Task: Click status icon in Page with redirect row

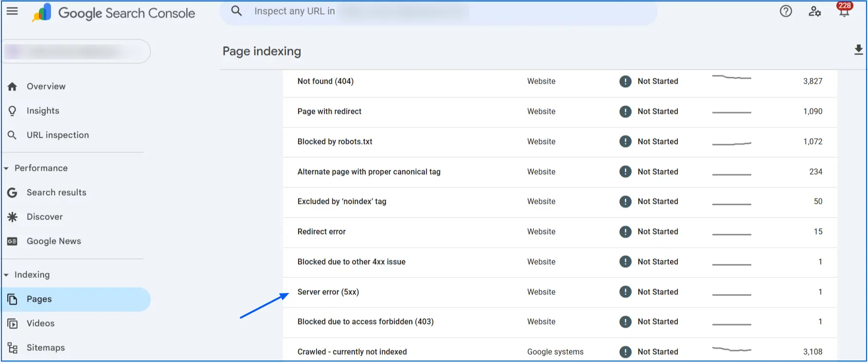Action: [625, 111]
